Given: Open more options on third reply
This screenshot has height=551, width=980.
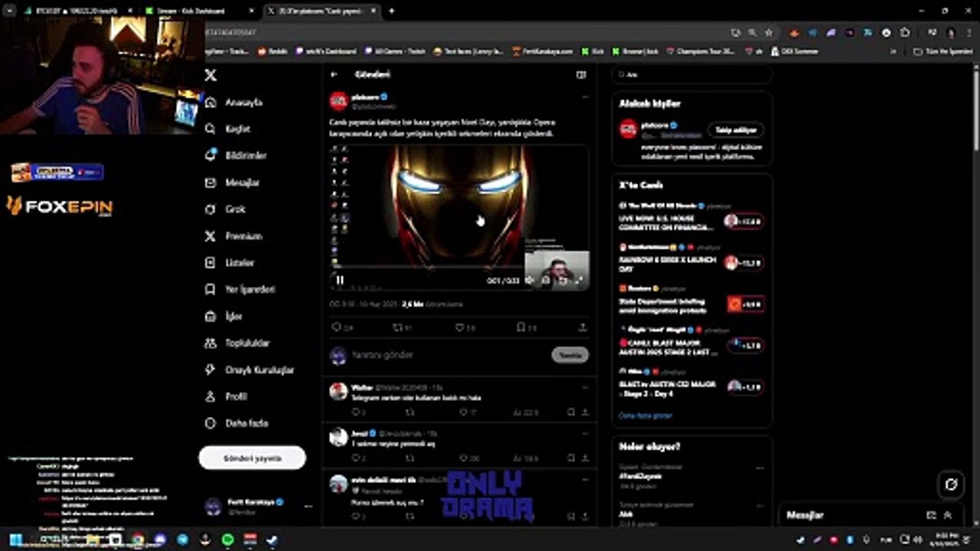Looking at the screenshot, I should click(x=585, y=480).
